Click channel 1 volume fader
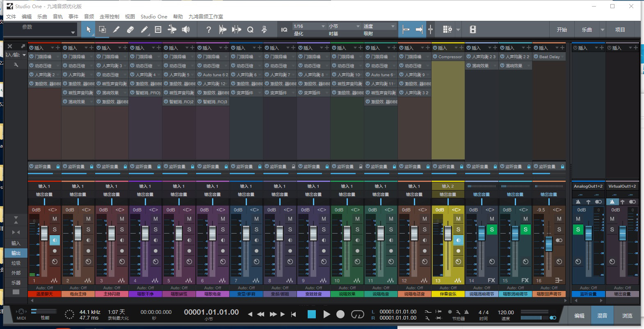Screen dimensions: 644x329 [44, 234]
